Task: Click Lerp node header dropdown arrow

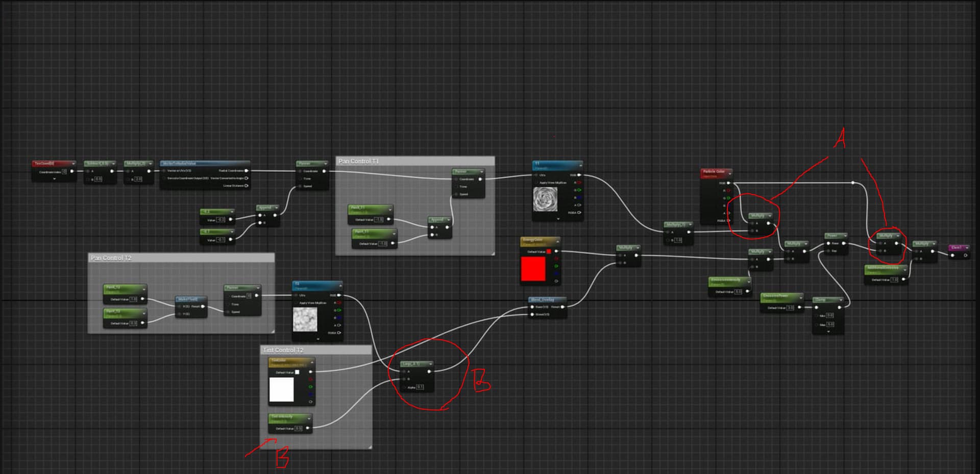Action: [431, 364]
